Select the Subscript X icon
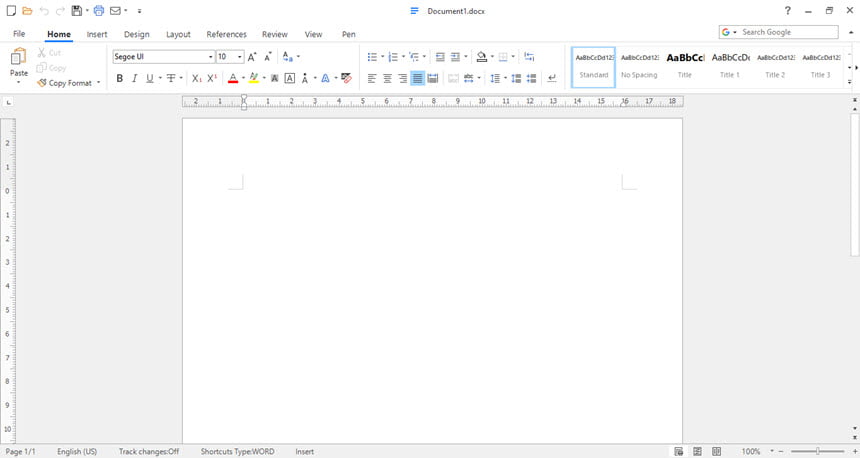 click(x=196, y=78)
